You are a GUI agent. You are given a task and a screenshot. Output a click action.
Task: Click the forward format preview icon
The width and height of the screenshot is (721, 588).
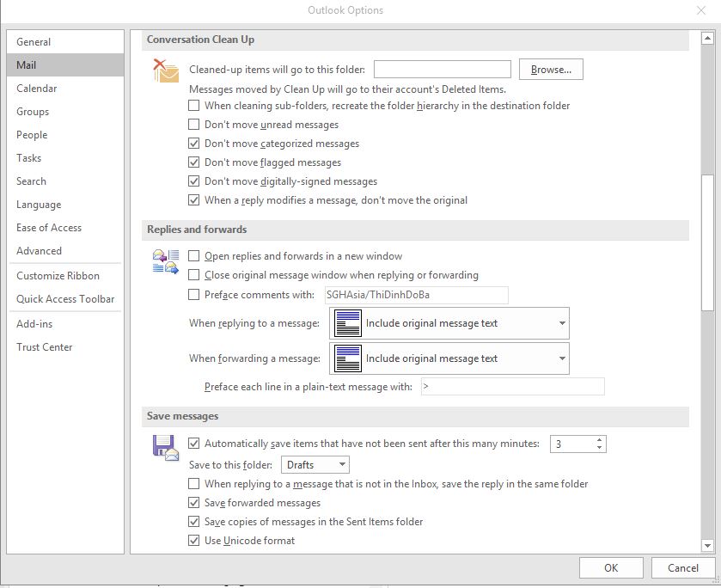click(348, 358)
